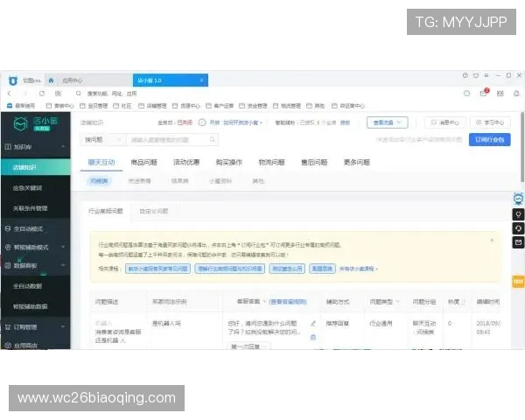The height and width of the screenshot is (420, 525).
Task: Click the page vertical scrollbar
Action: point(522,147)
